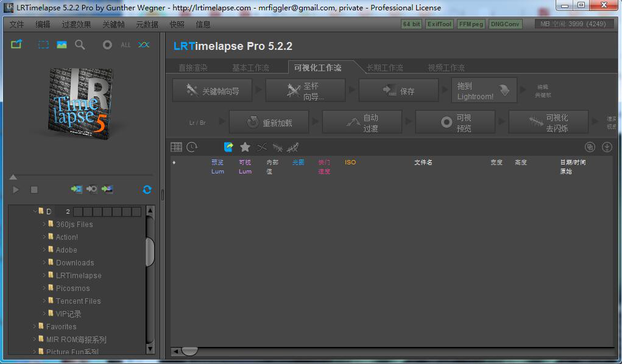Toggle the ALL frames option

click(125, 45)
